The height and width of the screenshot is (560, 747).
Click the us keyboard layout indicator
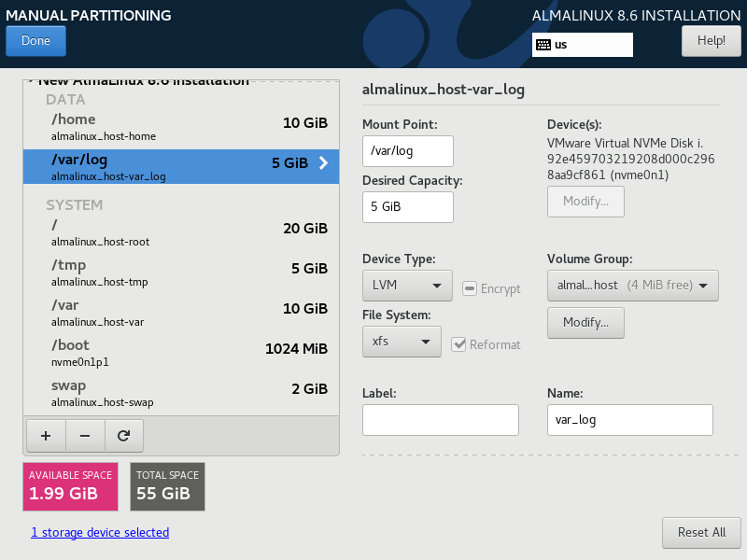tap(582, 45)
